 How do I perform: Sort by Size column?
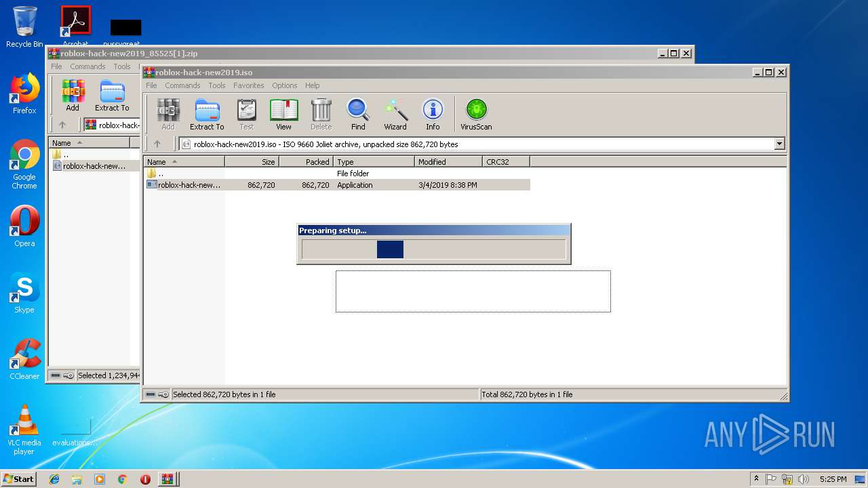[252, 162]
